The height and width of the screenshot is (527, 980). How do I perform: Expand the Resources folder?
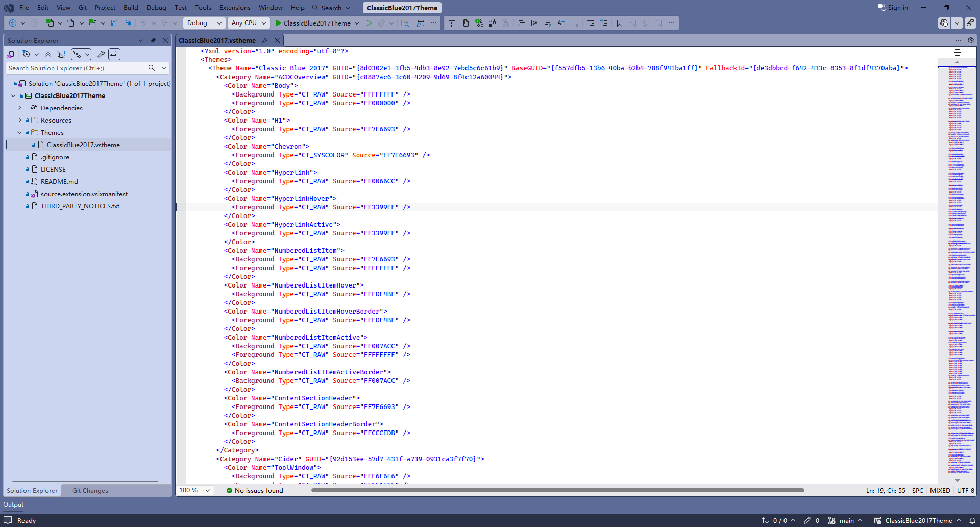point(19,120)
